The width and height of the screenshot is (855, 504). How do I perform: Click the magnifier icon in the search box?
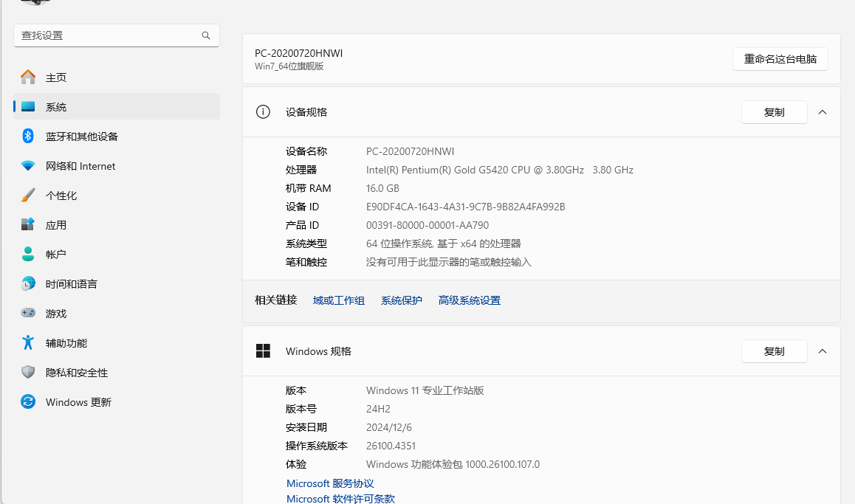click(205, 35)
